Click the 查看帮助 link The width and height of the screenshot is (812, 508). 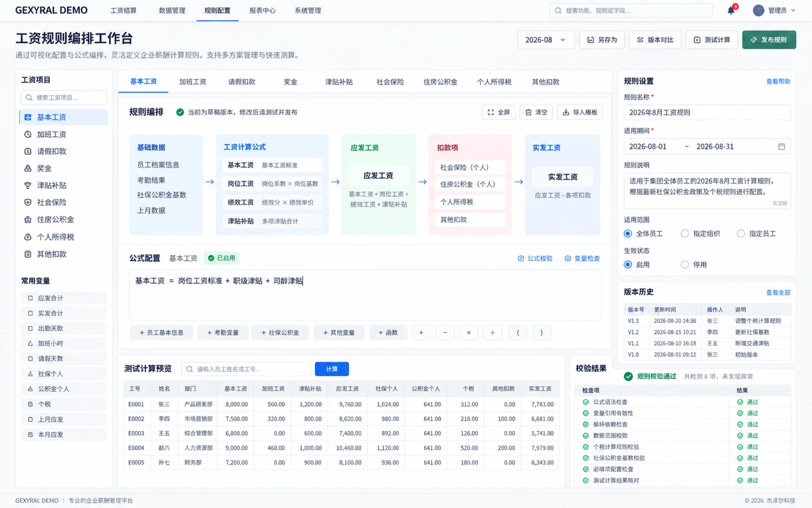(x=778, y=82)
